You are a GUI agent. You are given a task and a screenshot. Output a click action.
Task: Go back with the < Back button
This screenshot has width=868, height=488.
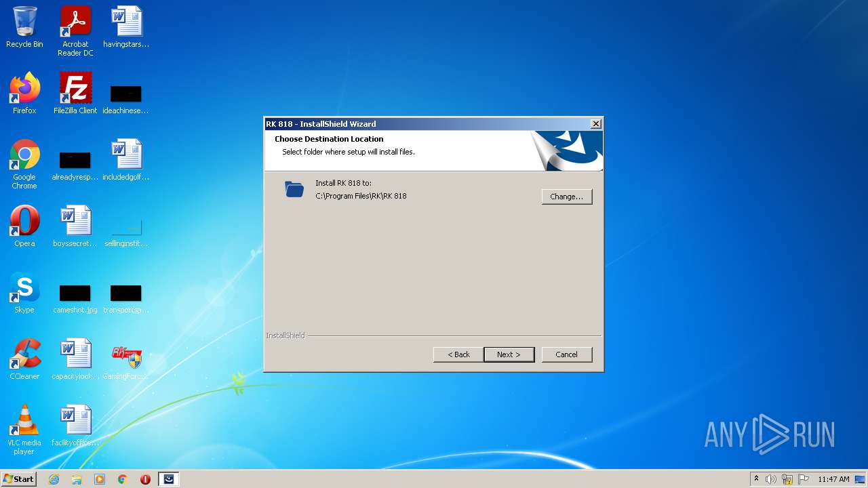pos(458,354)
